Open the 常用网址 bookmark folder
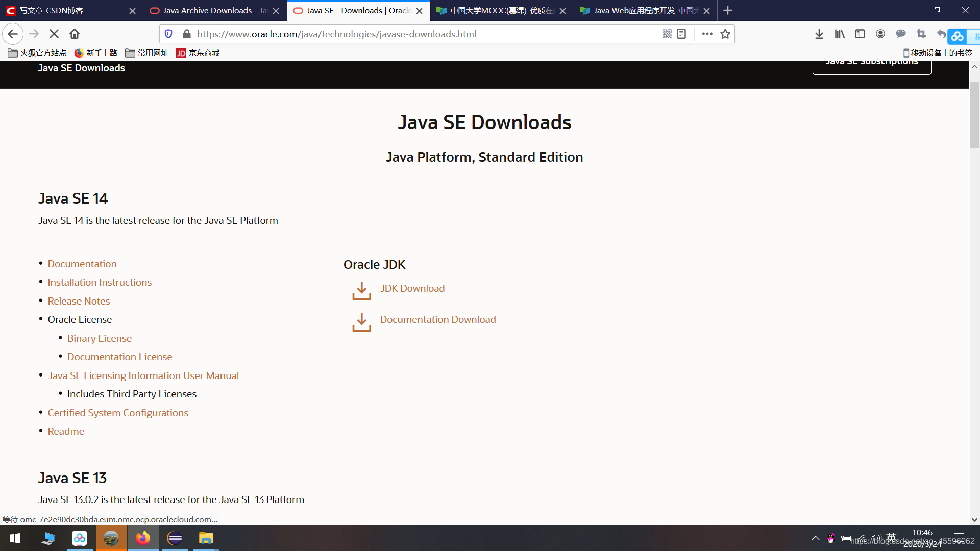 [147, 53]
